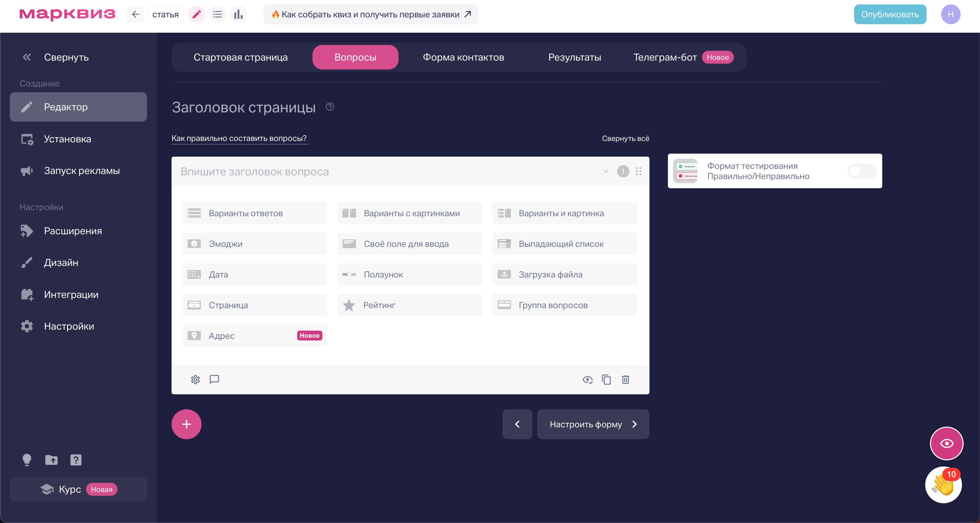Click Свернуть всё
Screen dimensions: 980x523
625,139
